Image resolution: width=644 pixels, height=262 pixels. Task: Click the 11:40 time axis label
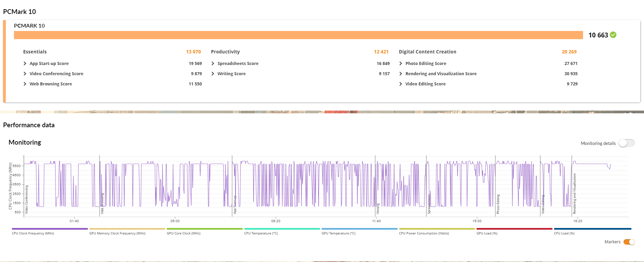tap(376, 221)
